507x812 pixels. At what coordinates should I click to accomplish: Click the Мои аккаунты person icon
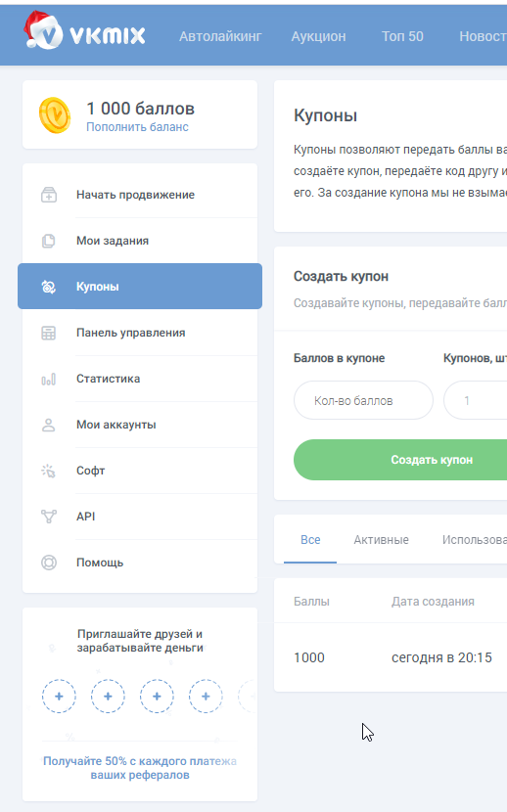click(x=49, y=426)
